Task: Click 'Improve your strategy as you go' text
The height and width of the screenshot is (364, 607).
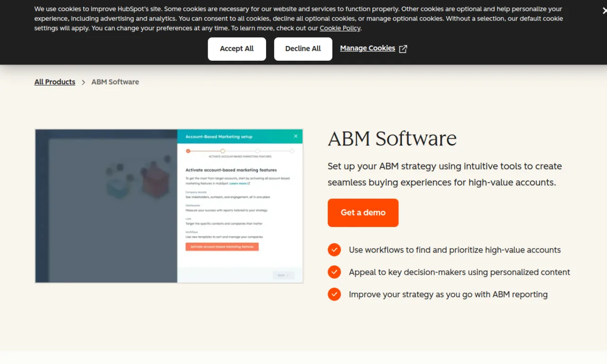Action: [448, 294]
